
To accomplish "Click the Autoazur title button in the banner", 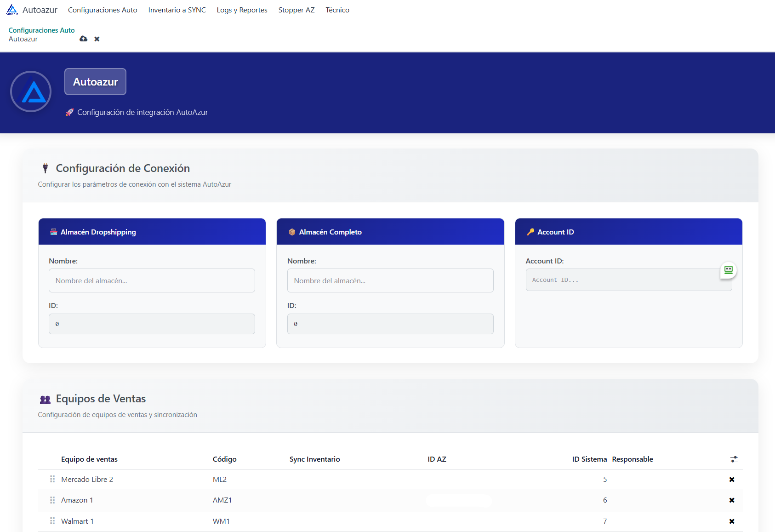I will click(x=95, y=81).
